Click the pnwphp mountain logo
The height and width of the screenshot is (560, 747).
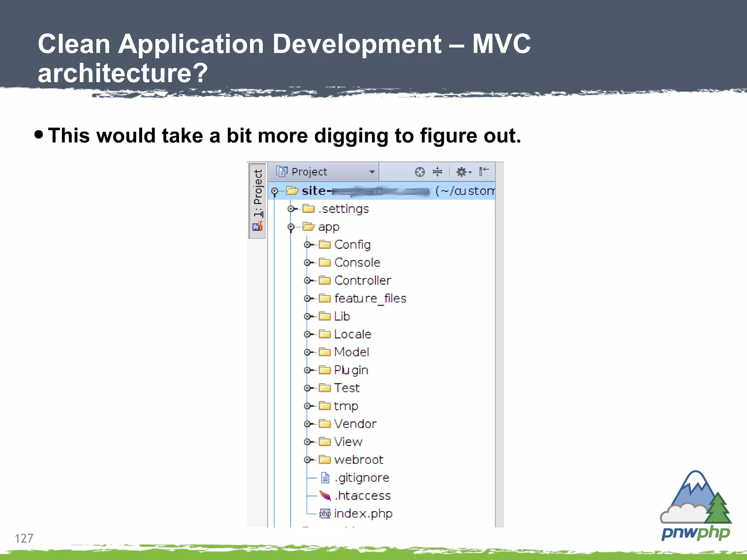[x=696, y=506]
